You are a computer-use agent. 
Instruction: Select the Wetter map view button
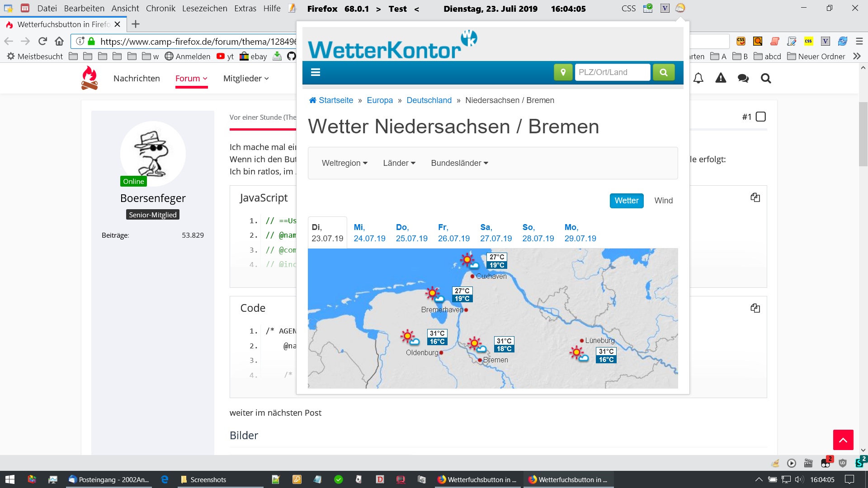point(626,201)
